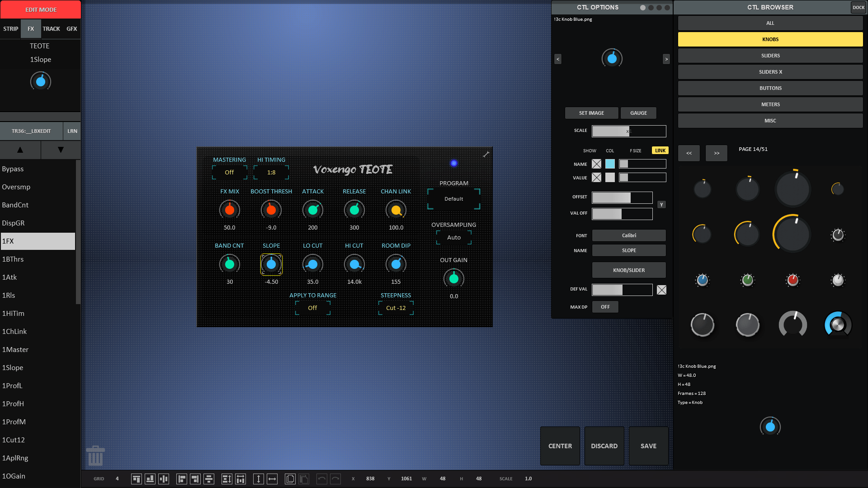Image resolution: width=868 pixels, height=488 pixels.
Task: Pick the red small knob in browser
Action: [x=793, y=280]
